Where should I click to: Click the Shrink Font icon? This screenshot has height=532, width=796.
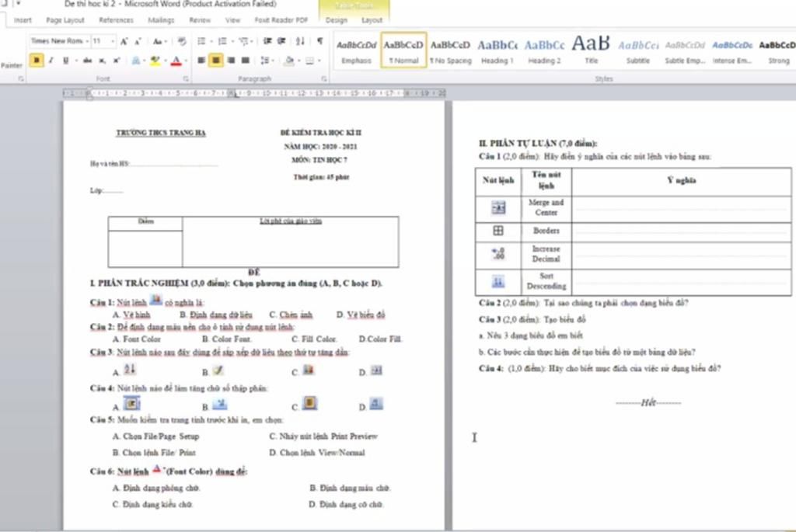coord(138,42)
